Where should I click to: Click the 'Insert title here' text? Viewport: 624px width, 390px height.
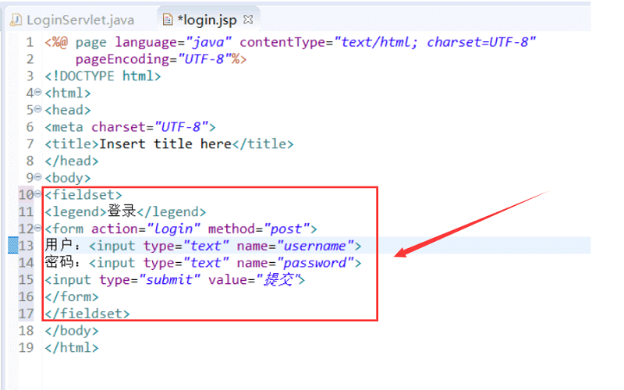[165, 144]
